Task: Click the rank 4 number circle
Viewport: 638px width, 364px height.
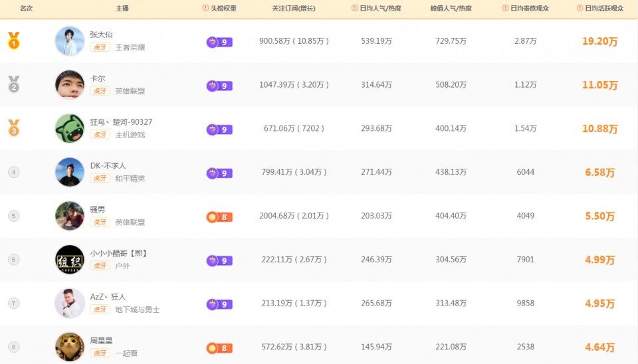Action: coord(14,172)
